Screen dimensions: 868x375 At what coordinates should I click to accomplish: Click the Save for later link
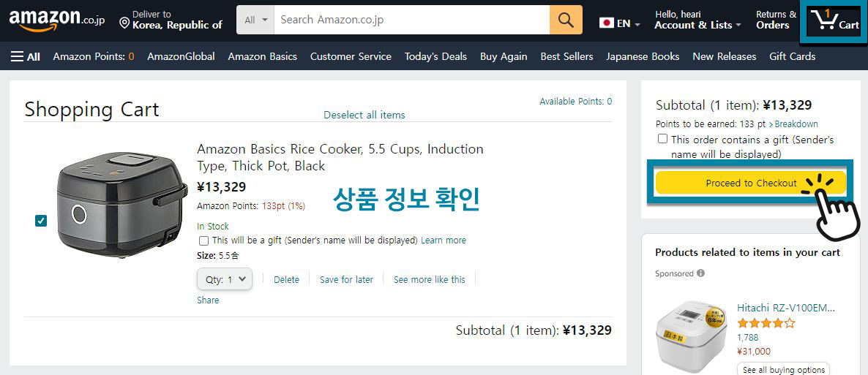click(x=346, y=280)
